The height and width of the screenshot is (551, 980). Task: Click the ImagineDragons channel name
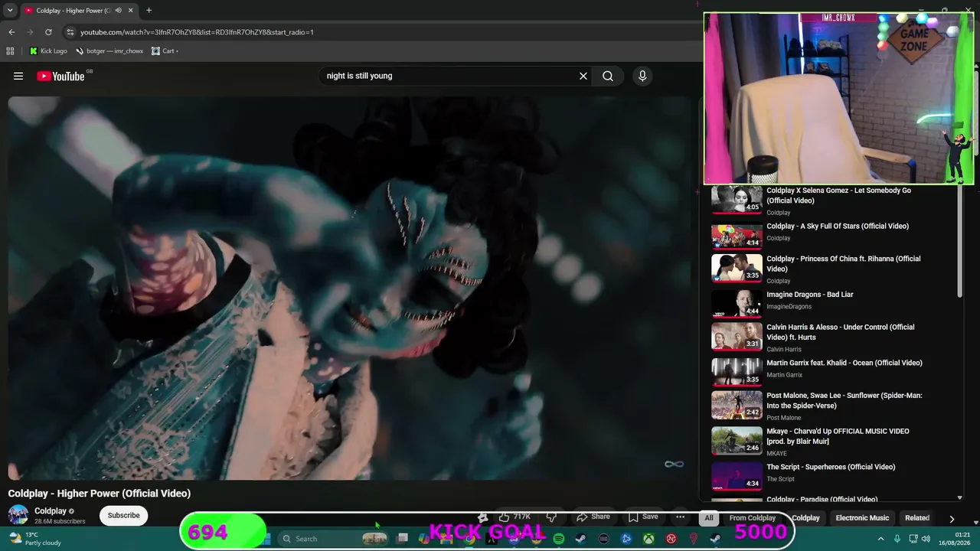789,307
